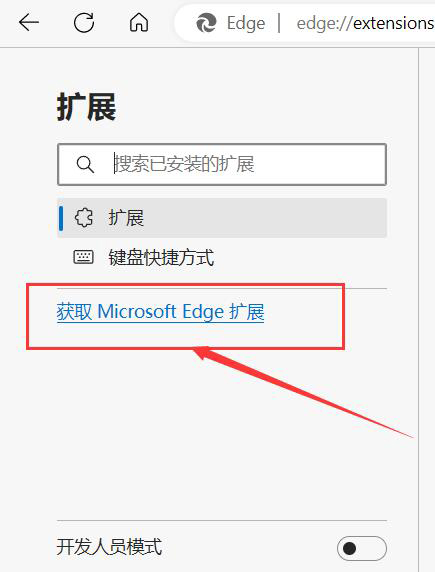Select the 扩展 sidebar menu item

click(x=222, y=218)
